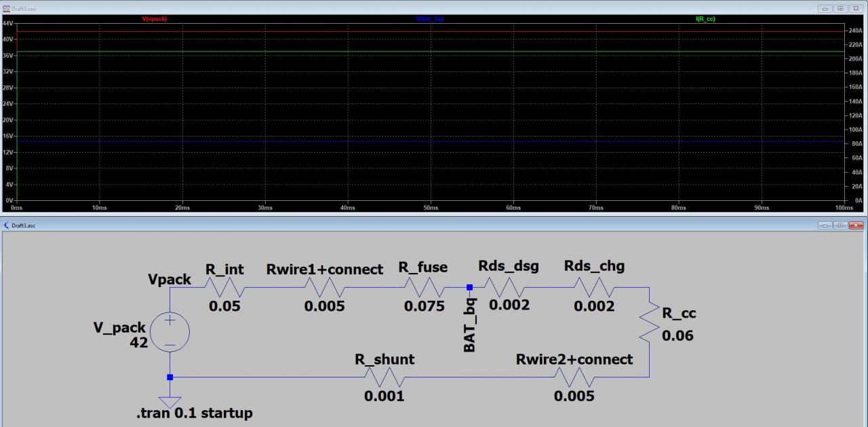Click the R_cc name label
Screen dimensions: 868x427
[679, 314]
